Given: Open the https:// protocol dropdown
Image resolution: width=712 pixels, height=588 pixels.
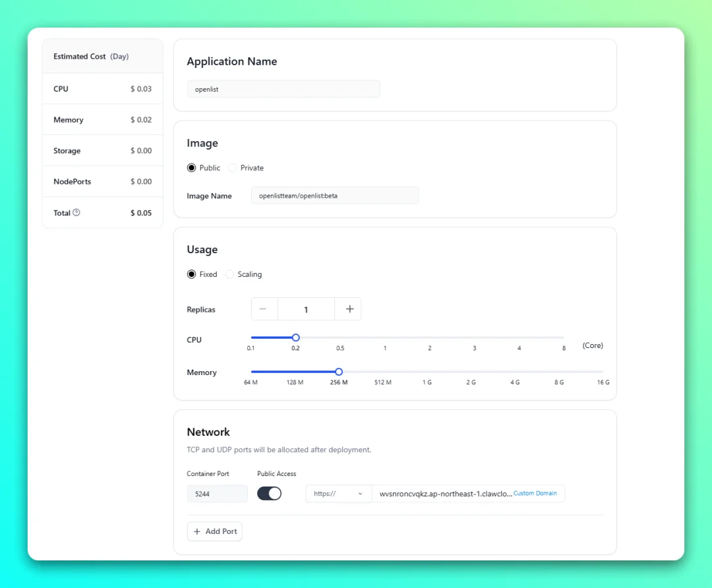Looking at the screenshot, I should [339, 494].
